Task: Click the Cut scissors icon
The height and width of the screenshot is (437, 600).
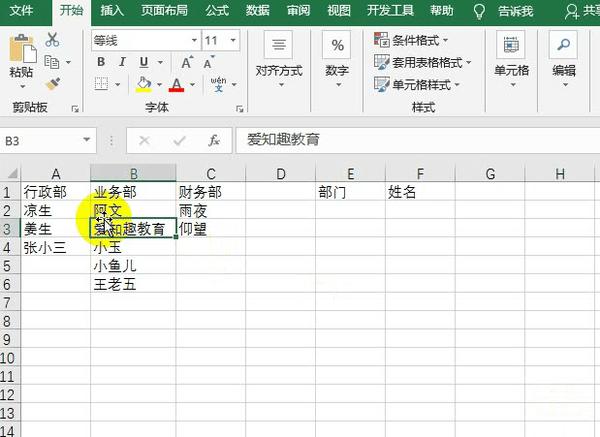Action: click(x=52, y=40)
